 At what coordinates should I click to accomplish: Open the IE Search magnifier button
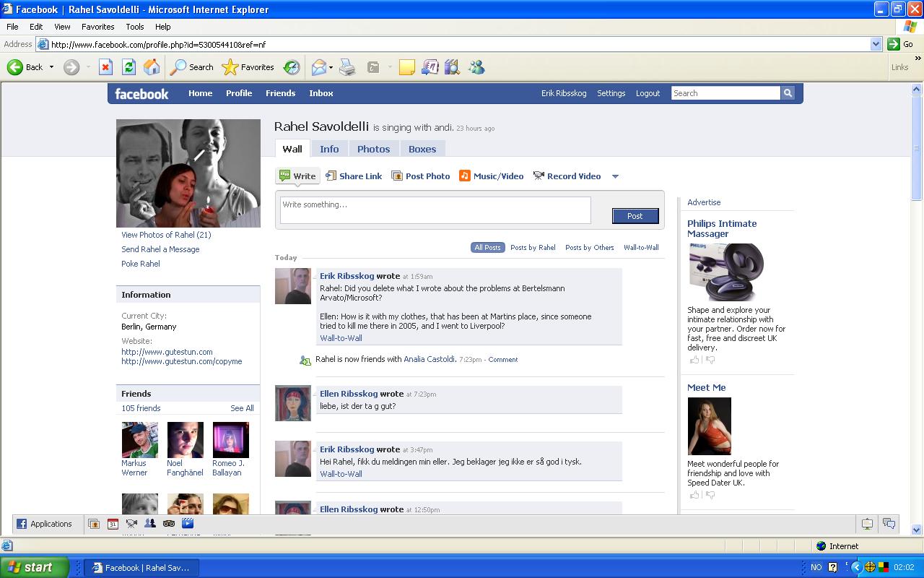[x=192, y=67]
